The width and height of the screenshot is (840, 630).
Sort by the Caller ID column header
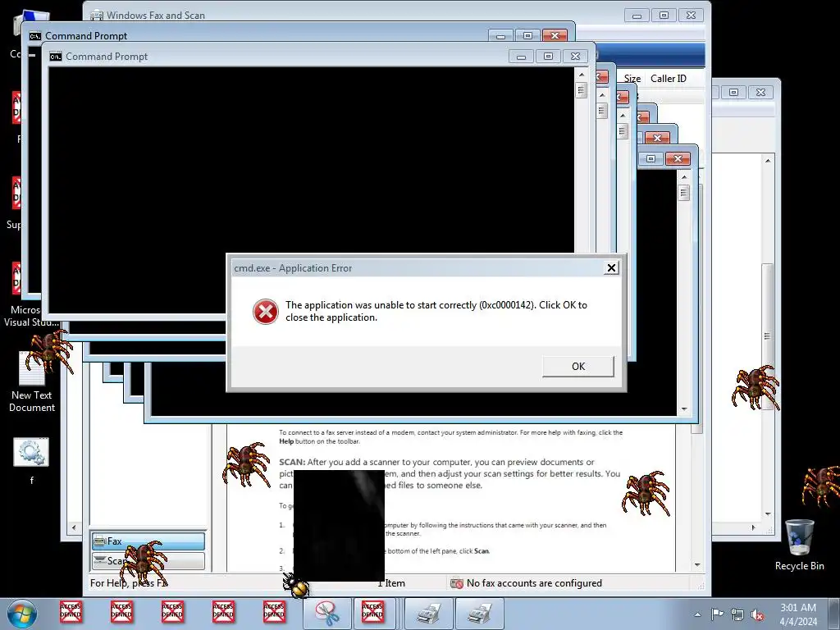(668, 78)
